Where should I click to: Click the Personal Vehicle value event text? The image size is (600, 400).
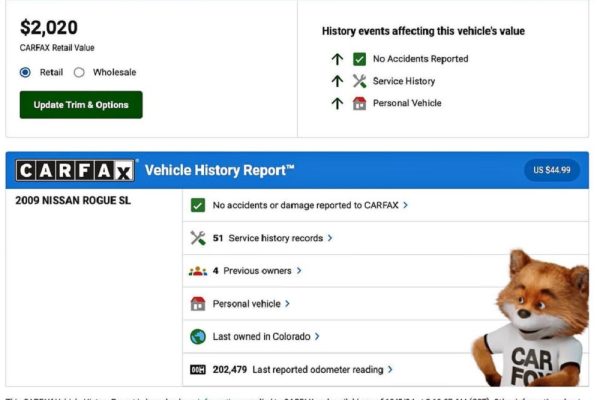tap(407, 103)
